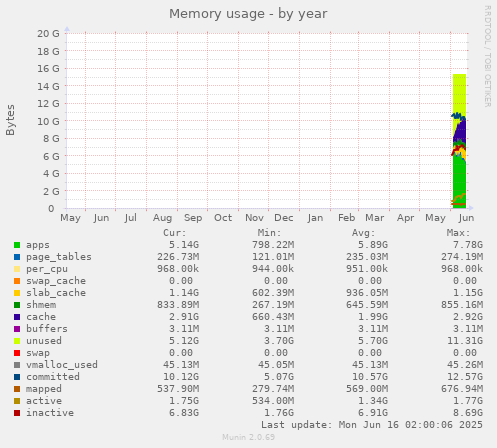
Task: Click the 'Avg:' column header
Action: [x=364, y=233]
